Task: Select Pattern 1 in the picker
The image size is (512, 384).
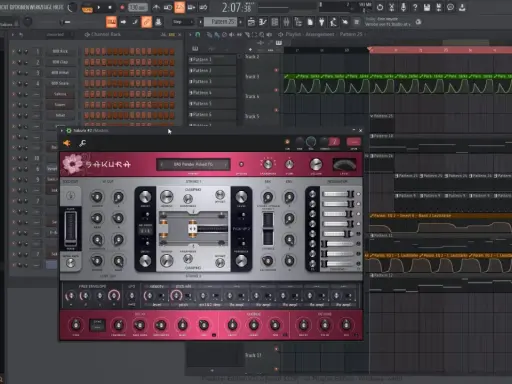Action: point(212,60)
